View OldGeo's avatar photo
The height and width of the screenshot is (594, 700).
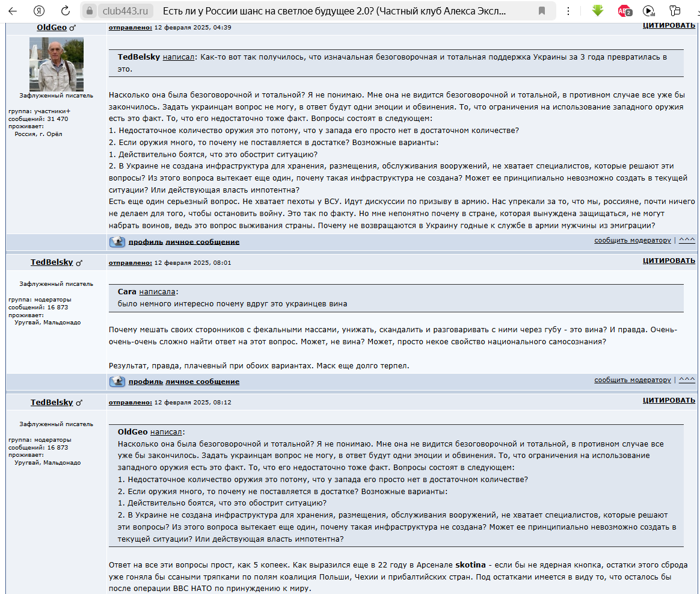pyautogui.click(x=57, y=64)
